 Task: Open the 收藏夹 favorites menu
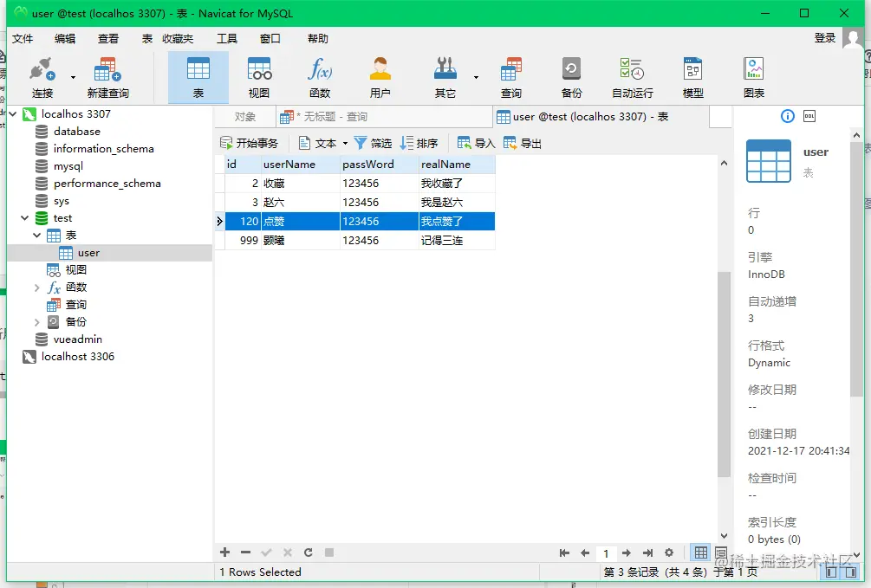pyautogui.click(x=178, y=38)
